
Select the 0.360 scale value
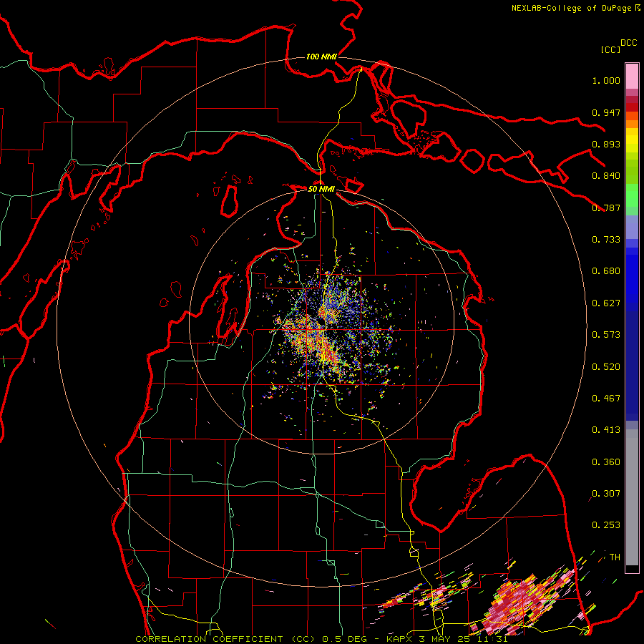pyautogui.click(x=606, y=462)
